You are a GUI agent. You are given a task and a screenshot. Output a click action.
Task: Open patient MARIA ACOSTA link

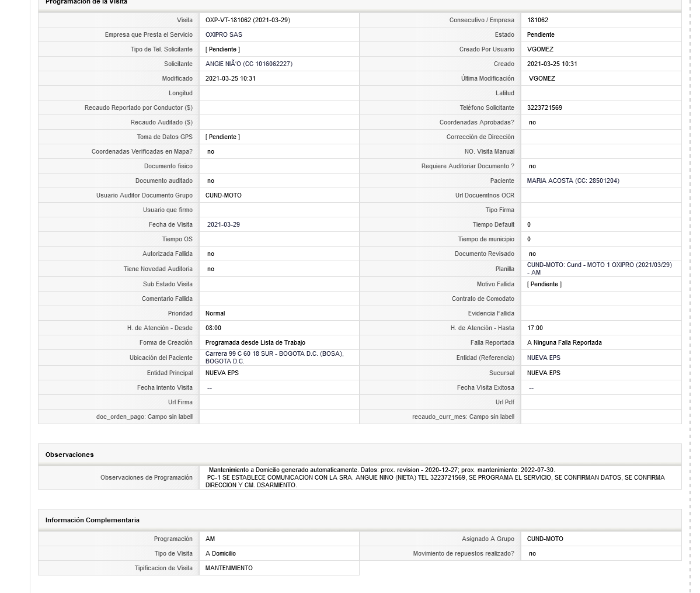click(573, 181)
